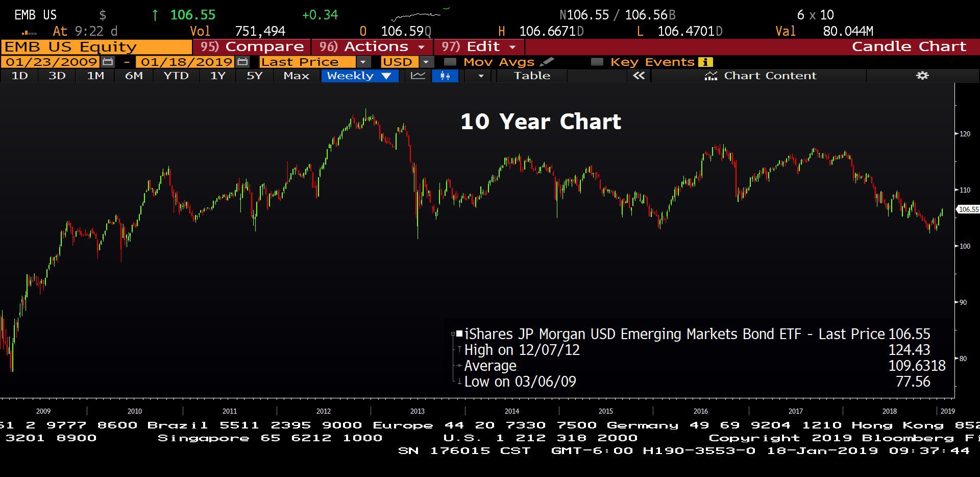The height and width of the screenshot is (477, 980).
Task: Open the end date calendar picker icon
Action: [x=243, y=62]
